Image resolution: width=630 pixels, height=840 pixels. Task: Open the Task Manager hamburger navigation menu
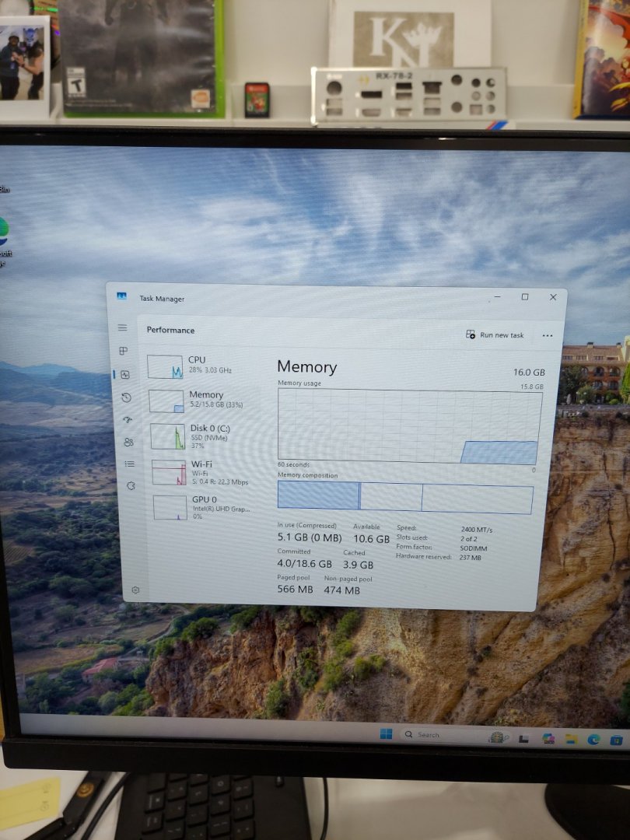[x=122, y=328]
